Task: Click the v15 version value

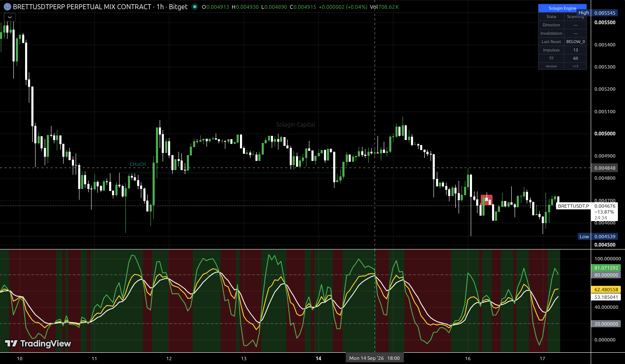Action: click(x=576, y=66)
